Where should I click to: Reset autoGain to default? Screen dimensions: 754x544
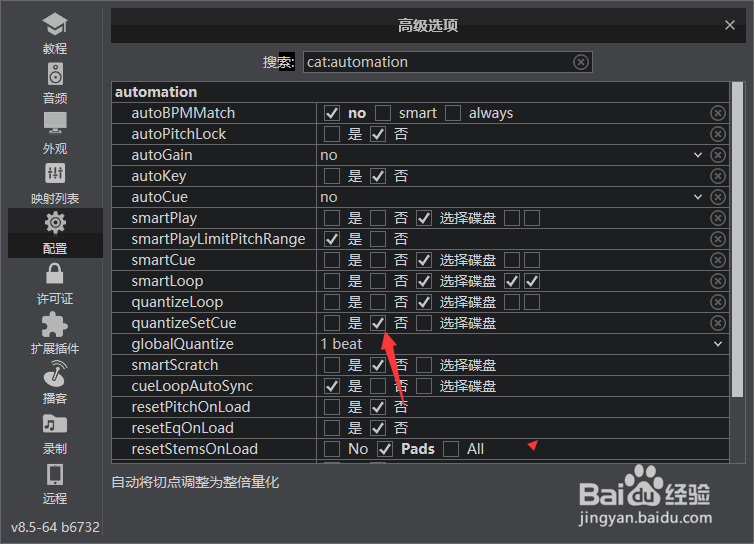[718, 155]
